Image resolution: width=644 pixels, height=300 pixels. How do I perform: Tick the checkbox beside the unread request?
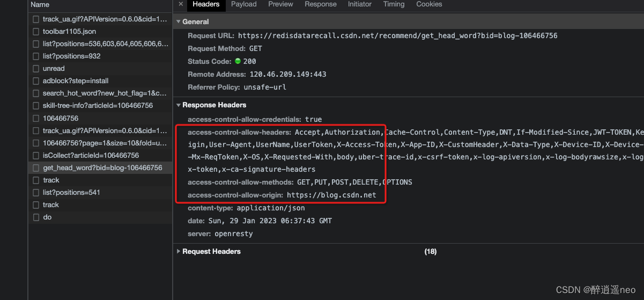coord(36,69)
